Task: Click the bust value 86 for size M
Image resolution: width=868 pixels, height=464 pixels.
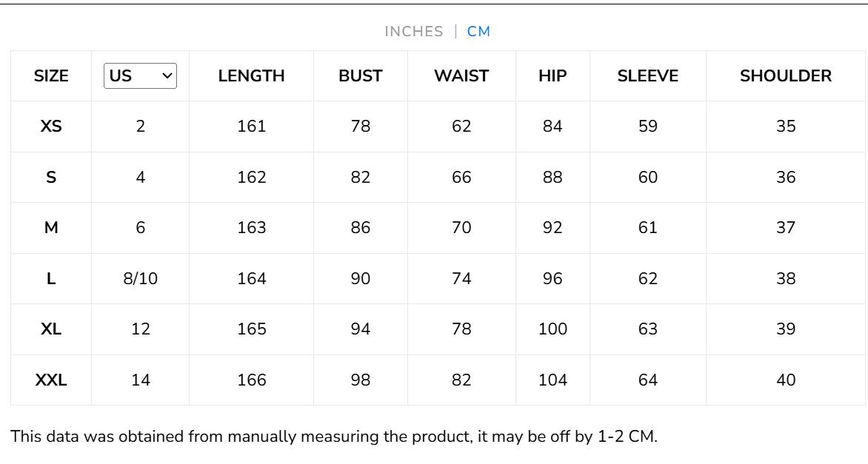Action: (361, 228)
